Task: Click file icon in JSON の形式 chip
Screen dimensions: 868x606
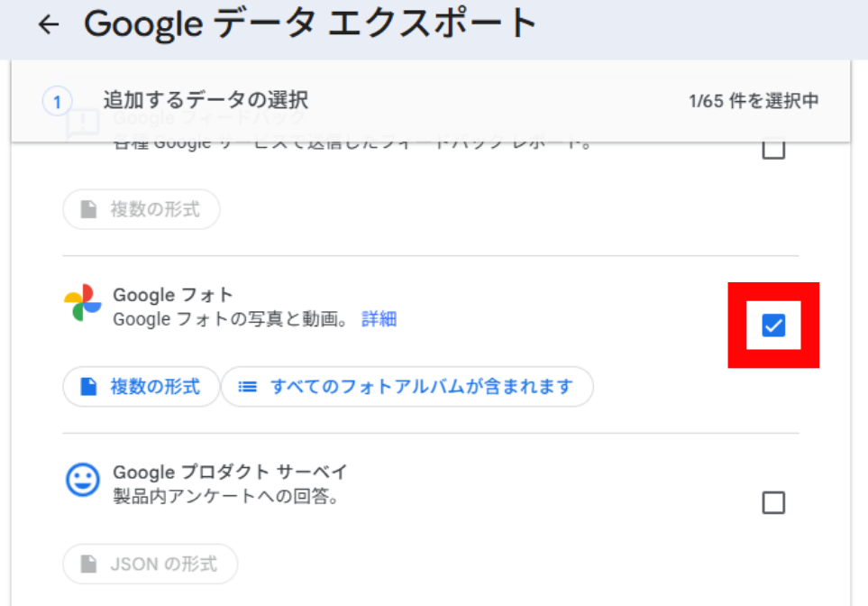Action: (88, 564)
